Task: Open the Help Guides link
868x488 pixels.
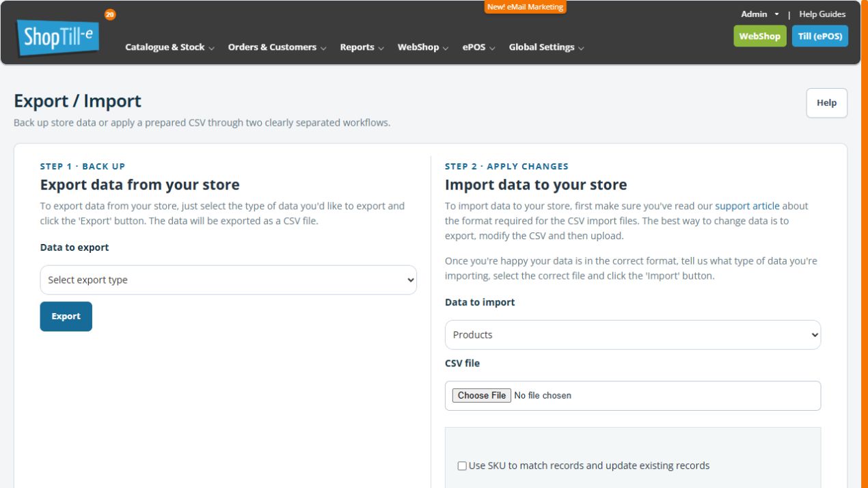Action: [x=822, y=14]
